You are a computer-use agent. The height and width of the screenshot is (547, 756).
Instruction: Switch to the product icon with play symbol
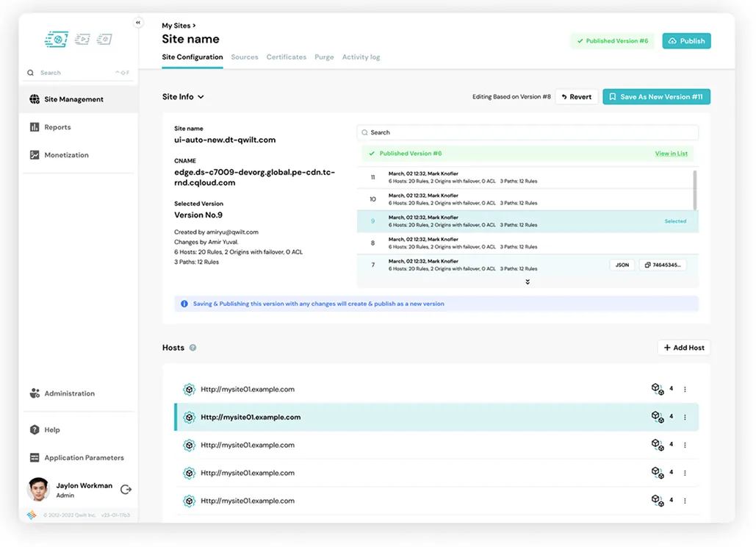pyautogui.click(x=82, y=39)
